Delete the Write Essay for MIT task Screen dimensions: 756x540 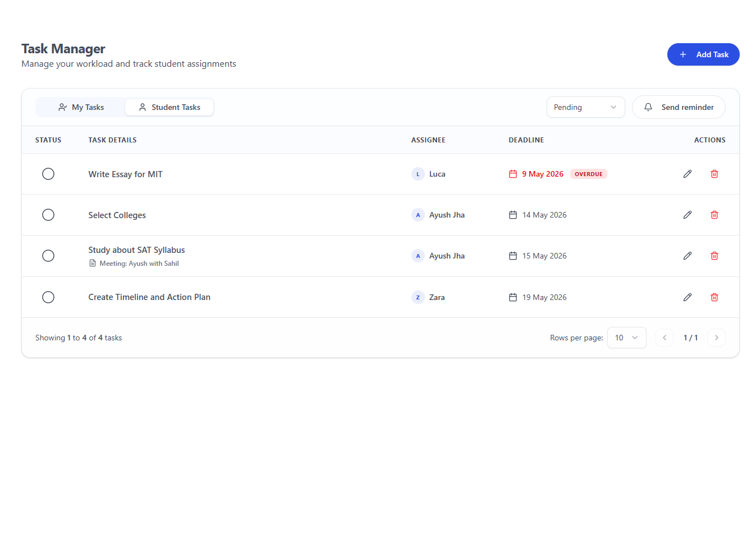[714, 174]
